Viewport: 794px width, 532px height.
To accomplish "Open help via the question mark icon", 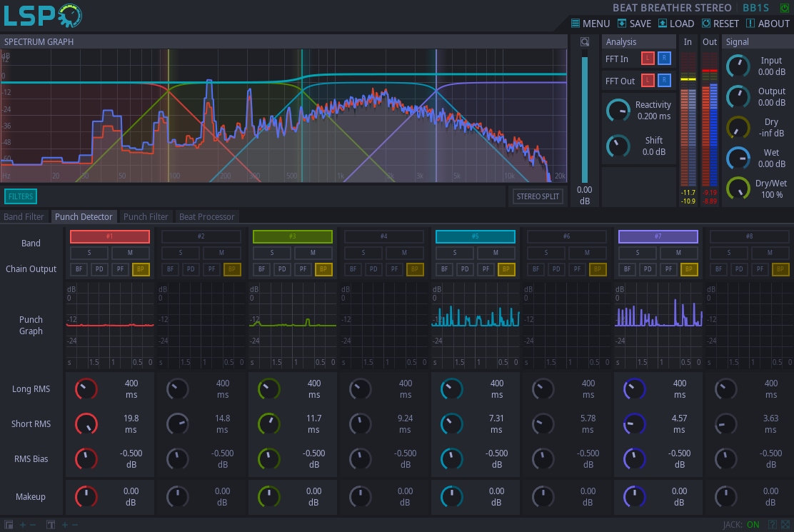I will (773, 525).
